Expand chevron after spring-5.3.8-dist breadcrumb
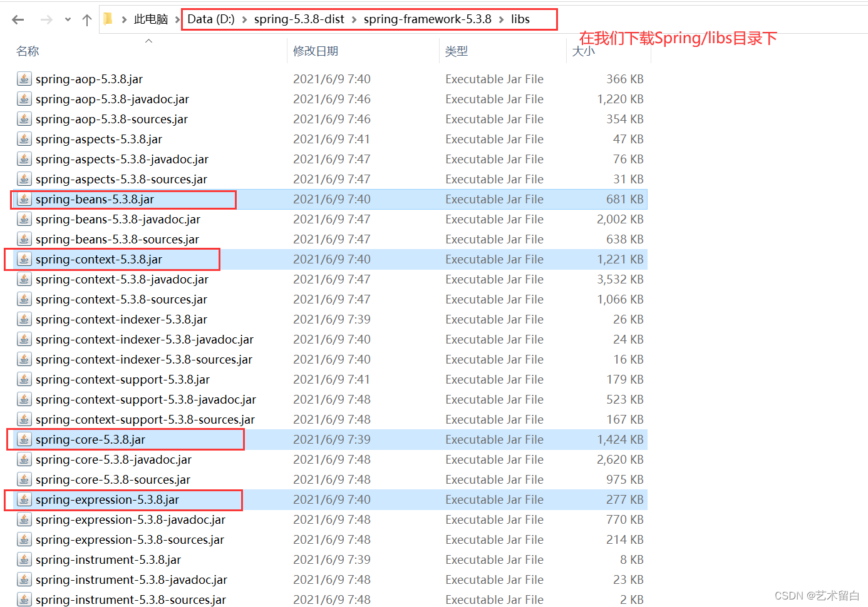This screenshot has height=607, width=868. 354,19
